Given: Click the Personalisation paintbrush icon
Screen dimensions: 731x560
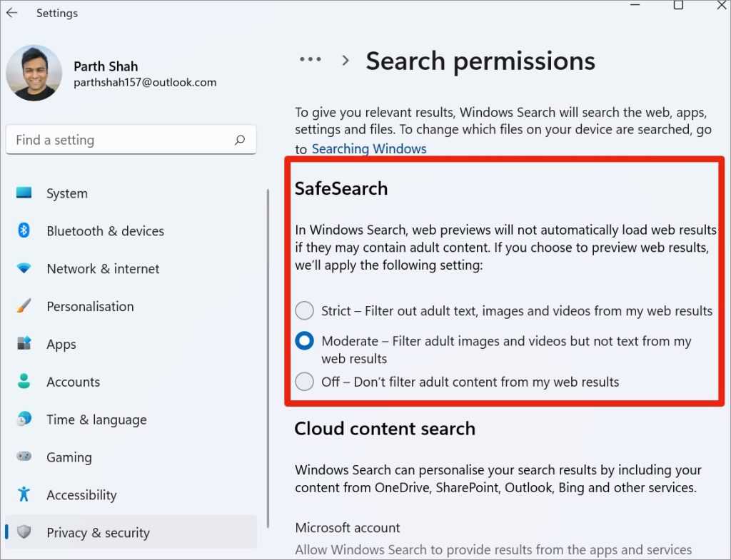Looking at the screenshot, I should tap(24, 306).
